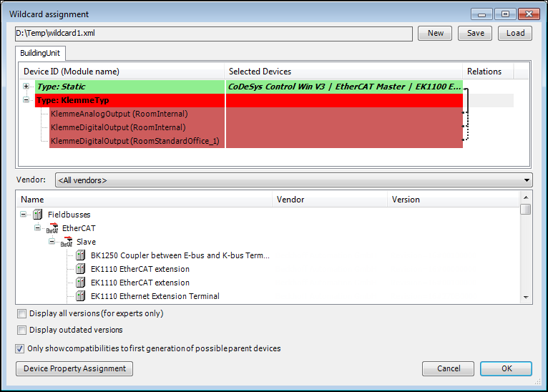
Task: Click the EtherCAT node icon
Action: 52,228
